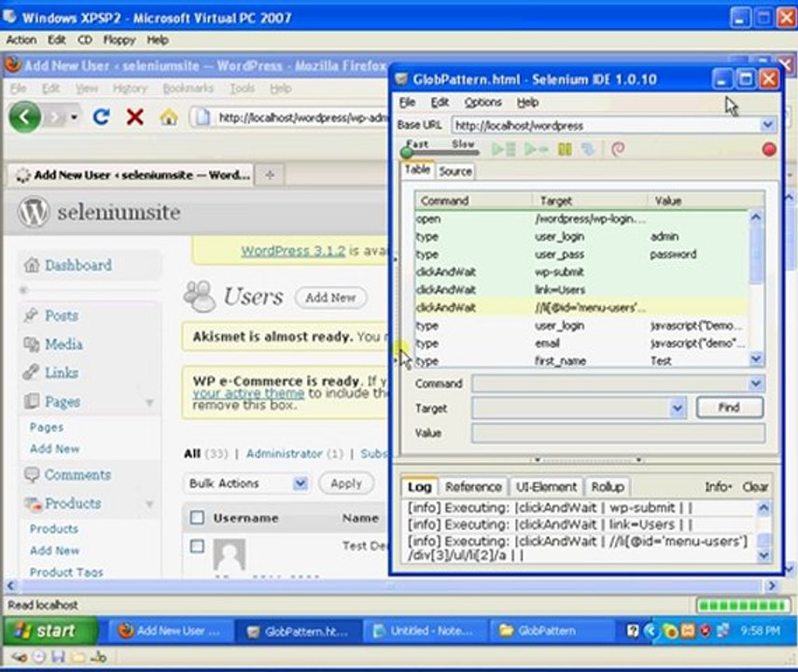Screen dimensions: 798x672
Task: Open the Windows start button
Action: (x=51, y=631)
